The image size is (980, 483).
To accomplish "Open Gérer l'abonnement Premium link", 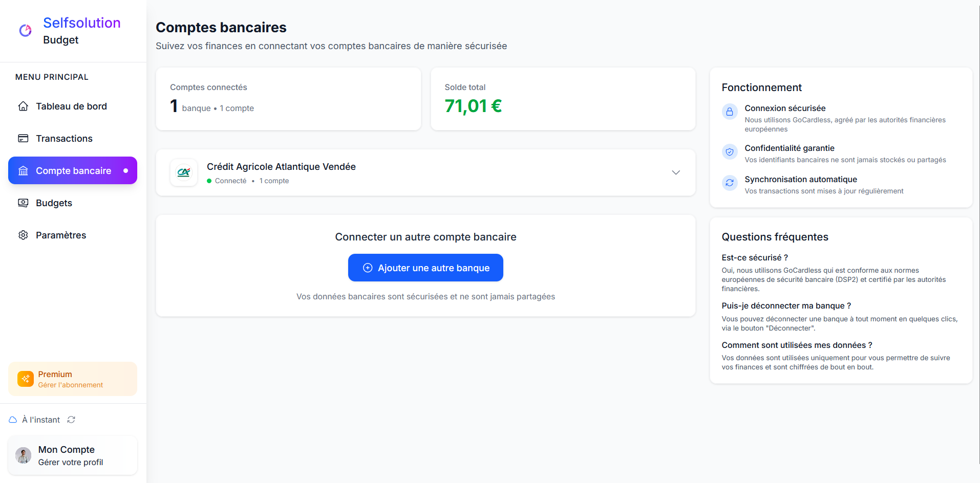I will coord(71,385).
